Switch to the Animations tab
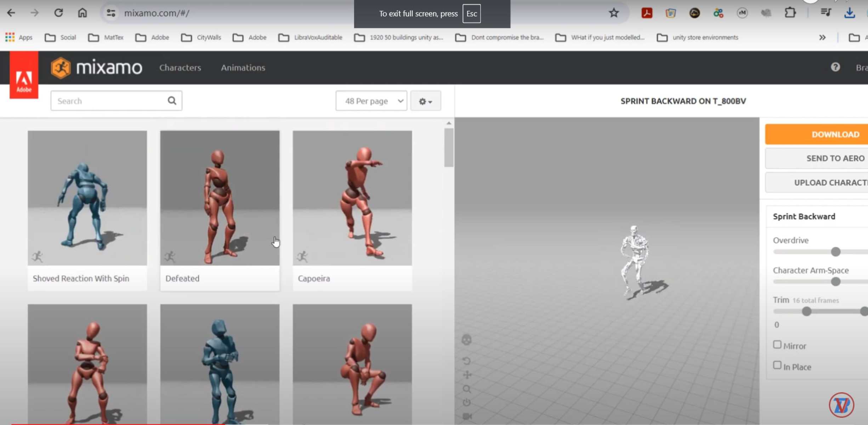This screenshot has width=868, height=425. (243, 68)
